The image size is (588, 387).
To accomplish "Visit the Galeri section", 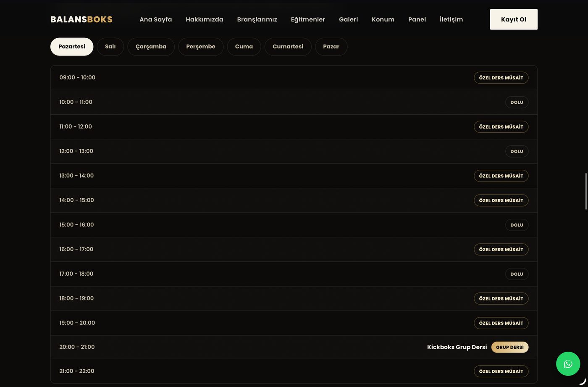I will tap(349, 19).
